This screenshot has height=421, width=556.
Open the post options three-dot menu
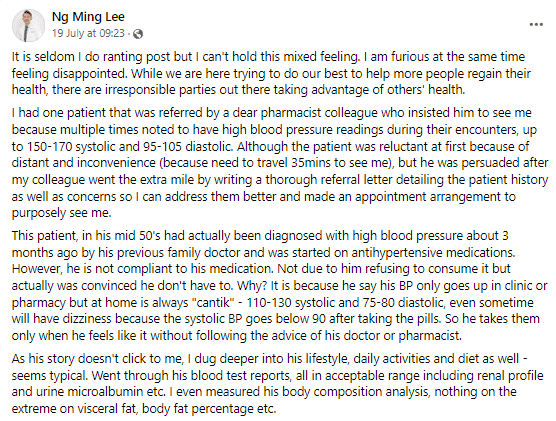536,24
